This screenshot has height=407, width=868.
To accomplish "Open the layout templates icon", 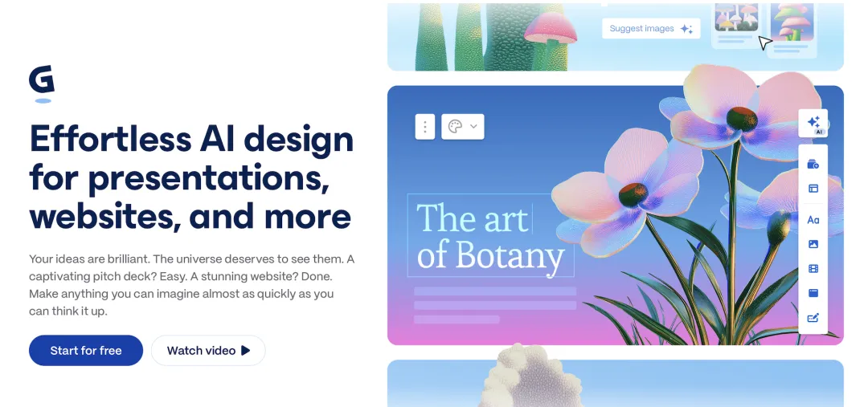I will 813,189.
